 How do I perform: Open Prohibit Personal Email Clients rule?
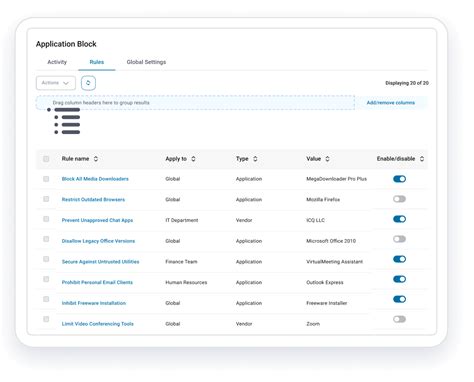click(x=97, y=282)
